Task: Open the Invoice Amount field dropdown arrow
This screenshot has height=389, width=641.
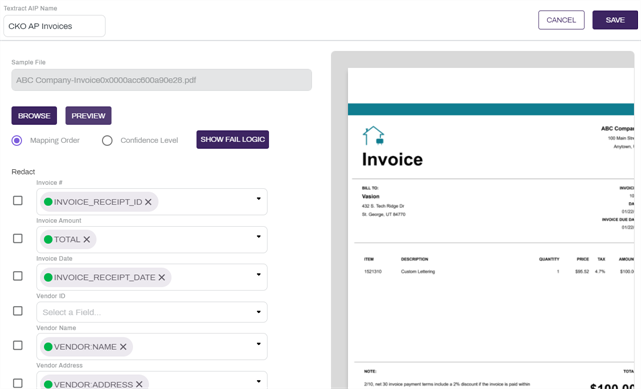Action: [258, 237]
